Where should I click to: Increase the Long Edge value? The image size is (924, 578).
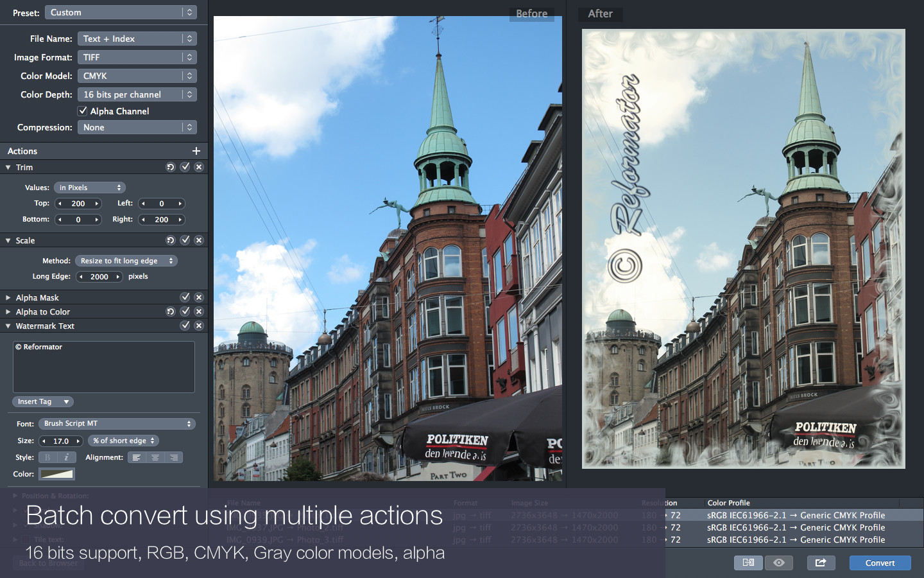pyautogui.click(x=118, y=277)
